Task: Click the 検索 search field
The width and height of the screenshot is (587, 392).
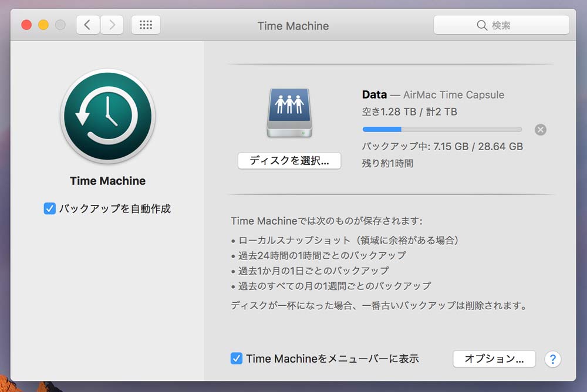Action: [501, 25]
